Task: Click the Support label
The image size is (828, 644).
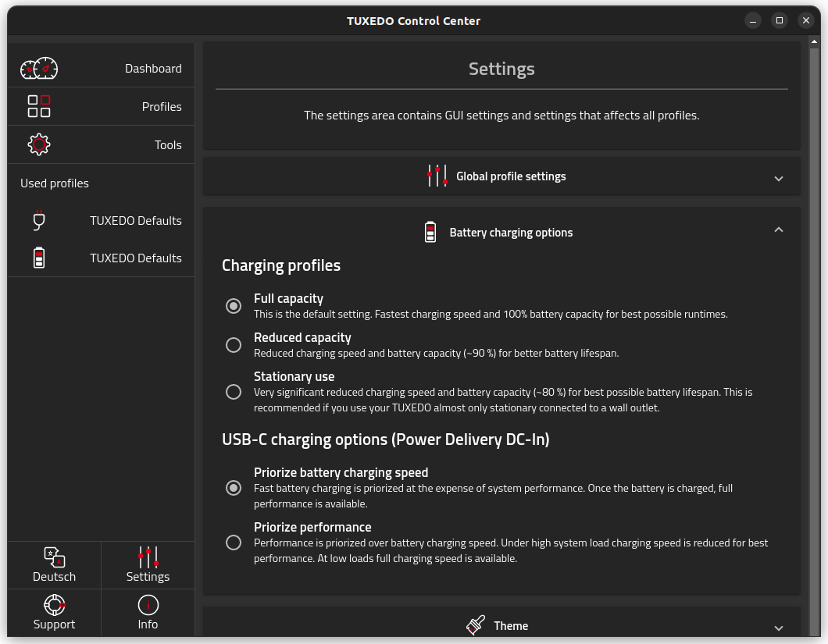Action: pos(54,624)
